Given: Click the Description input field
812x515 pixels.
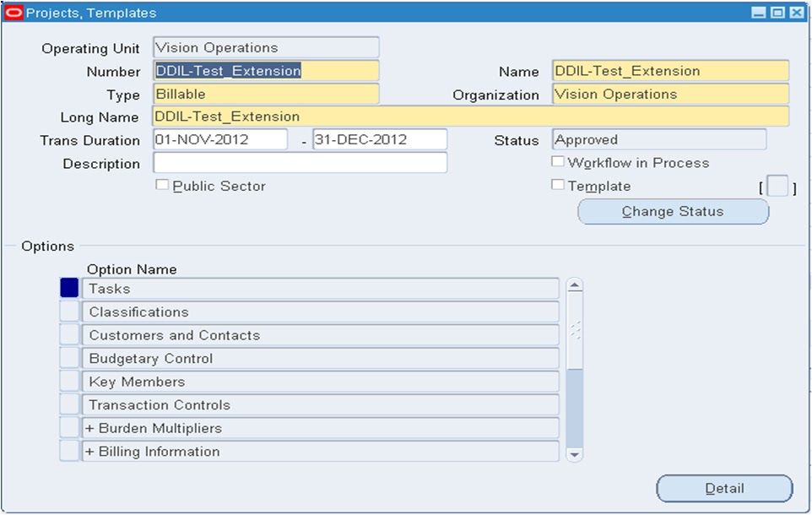Looking at the screenshot, I should 300,163.
